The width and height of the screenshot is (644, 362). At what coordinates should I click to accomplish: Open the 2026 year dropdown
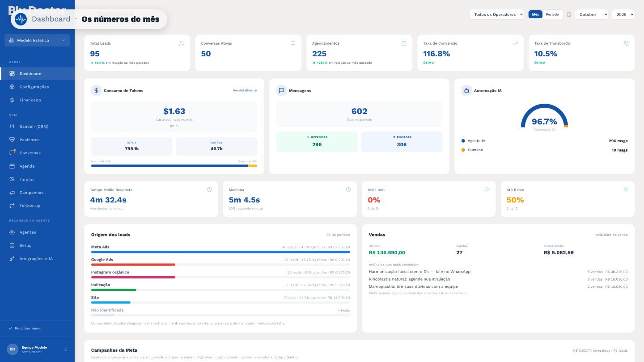click(623, 14)
